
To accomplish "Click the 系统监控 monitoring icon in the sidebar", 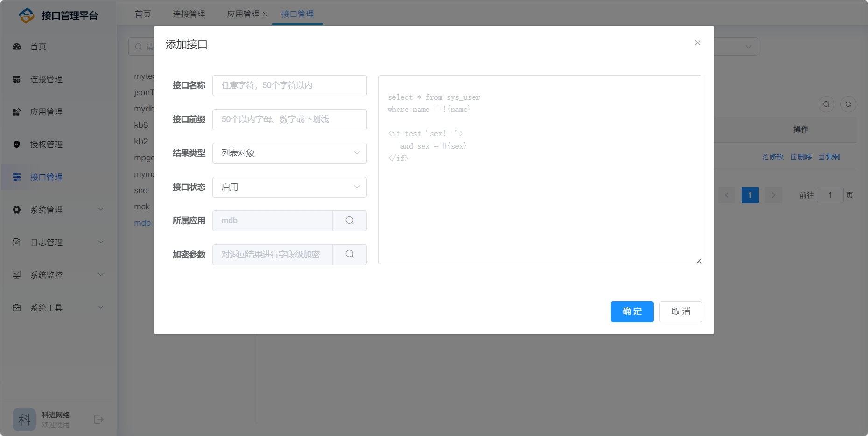I will 17,275.
